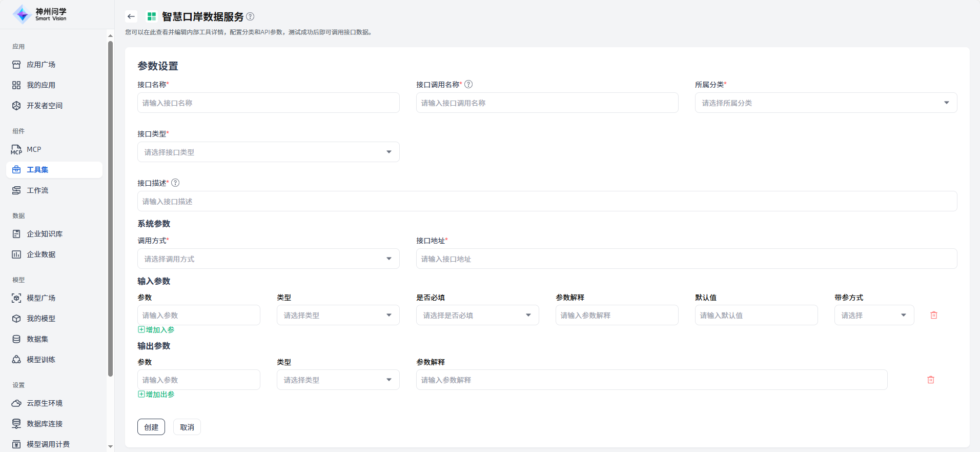Image resolution: width=980 pixels, height=452 pixels.
Task: Go to 工作流 in sidebar
Action: point(37,190)
